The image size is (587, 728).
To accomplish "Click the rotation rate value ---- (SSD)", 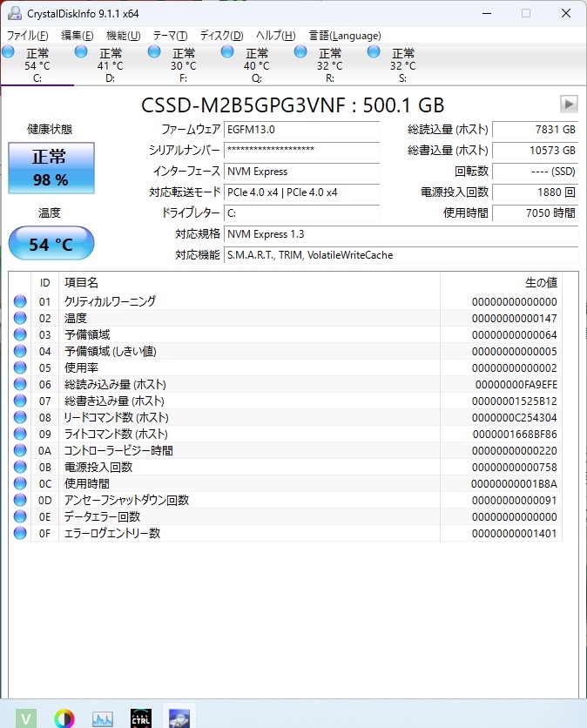I will click(535, 172).
